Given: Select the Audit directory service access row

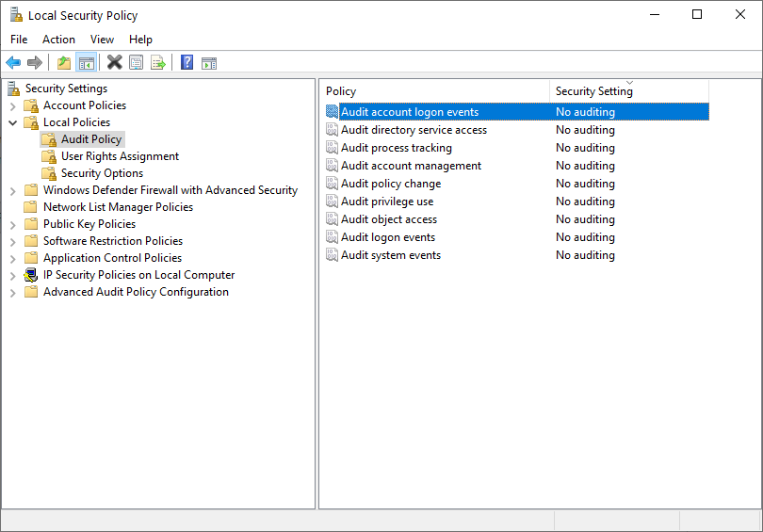Looking at the screenshot, I should [x=517, y=130].
